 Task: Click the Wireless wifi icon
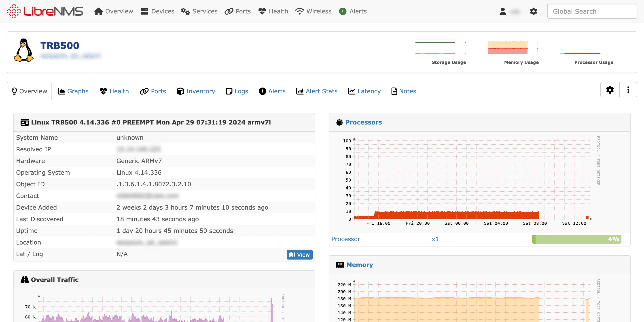299,11
